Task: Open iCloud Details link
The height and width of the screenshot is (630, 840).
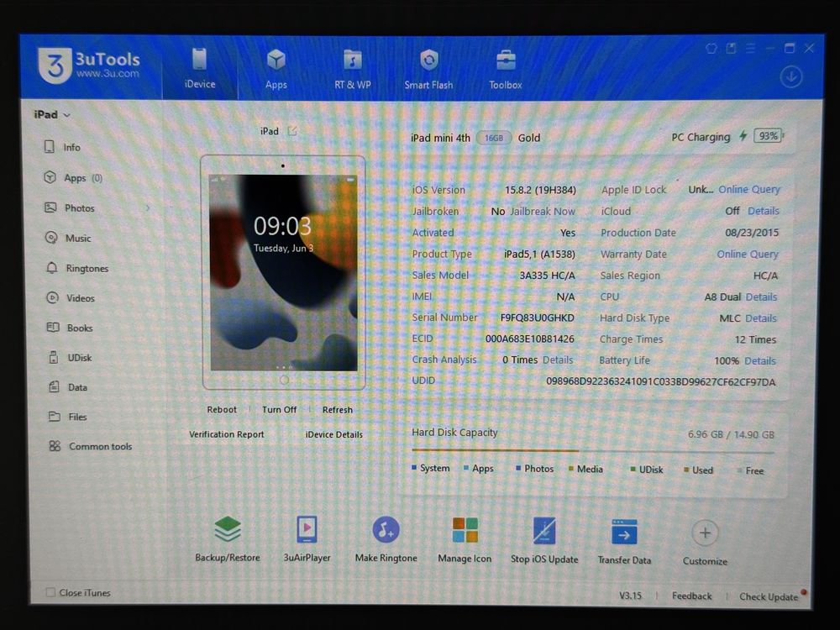Action: [764, 211]
